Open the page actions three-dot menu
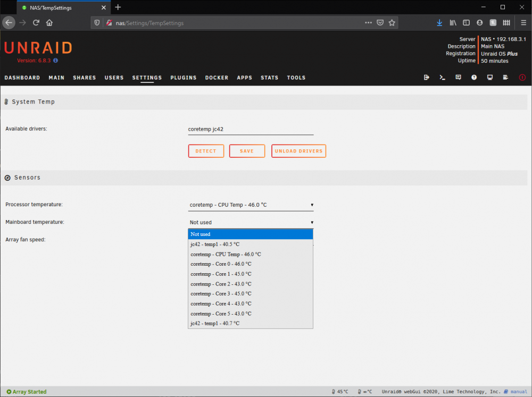Image resolution: width=532 pixels, height=397 pixels. [x=368, y=23]
